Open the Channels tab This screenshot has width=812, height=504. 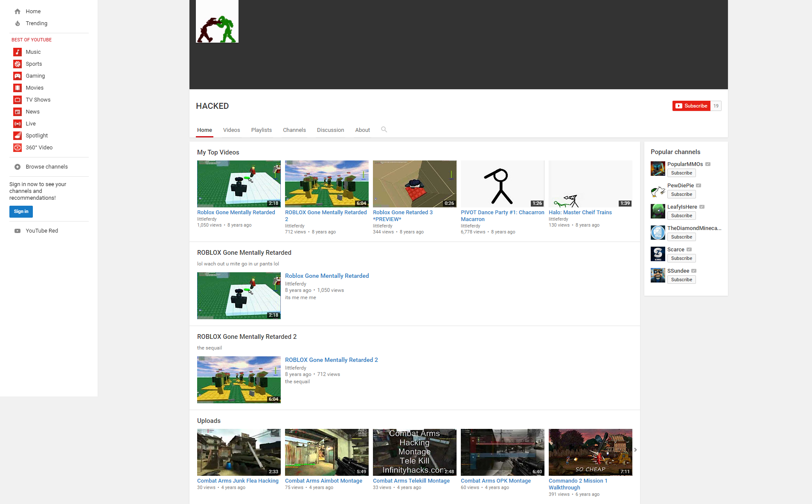point(294,130)
